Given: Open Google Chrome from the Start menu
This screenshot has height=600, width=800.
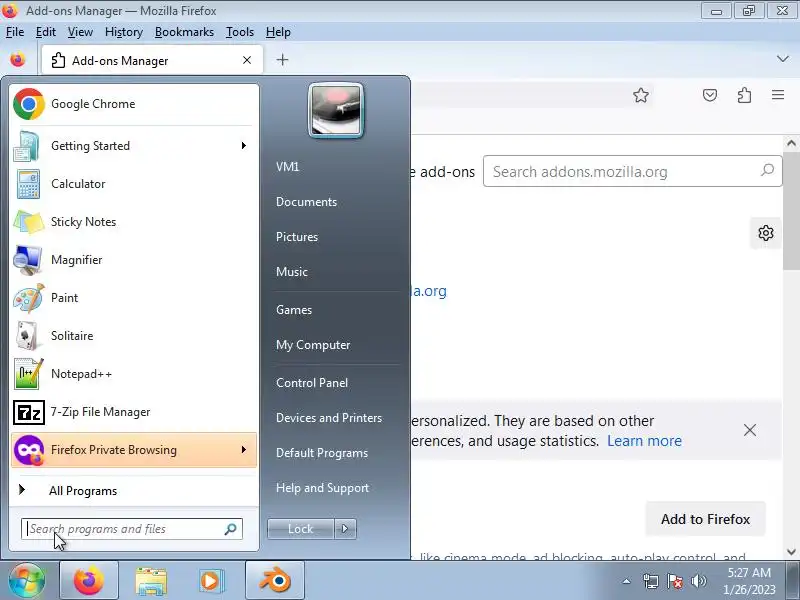Looking at the screenshot, I should 134,104.
